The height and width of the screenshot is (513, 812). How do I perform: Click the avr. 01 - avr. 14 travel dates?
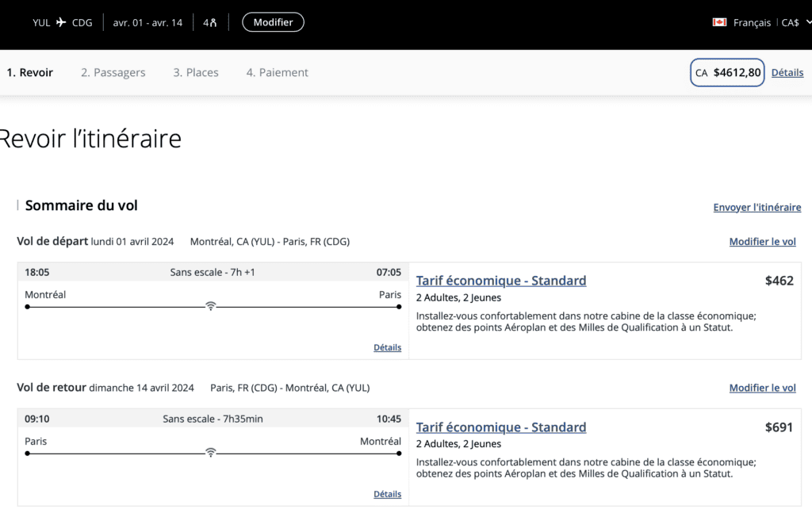click(147, 22)
